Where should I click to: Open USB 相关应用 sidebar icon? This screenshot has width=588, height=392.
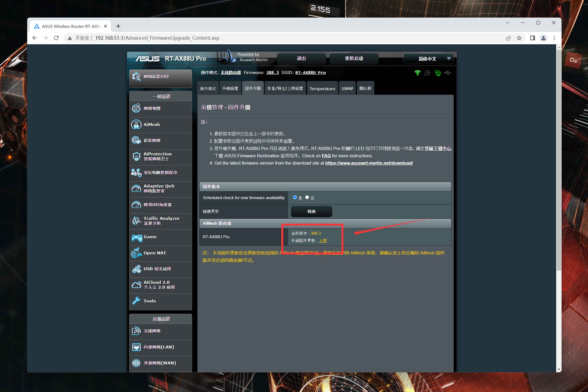[x=136, y=269]
